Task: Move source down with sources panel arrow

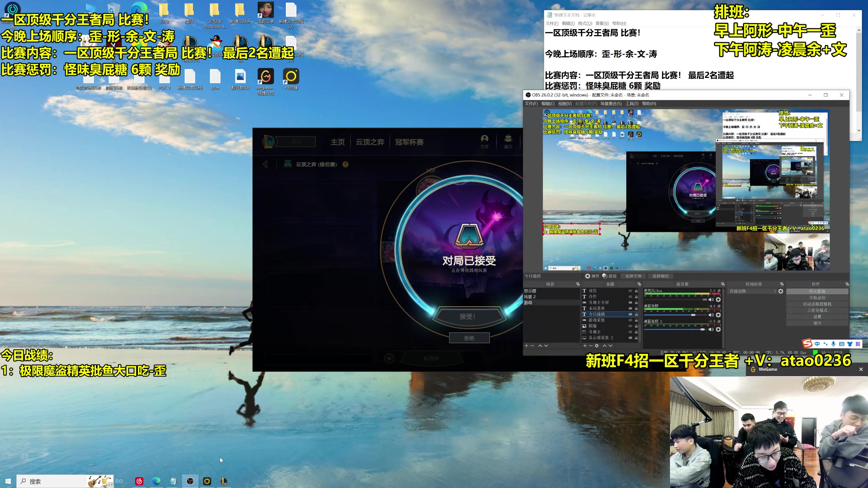Action: pyautogui.click(x=610, y=346)
